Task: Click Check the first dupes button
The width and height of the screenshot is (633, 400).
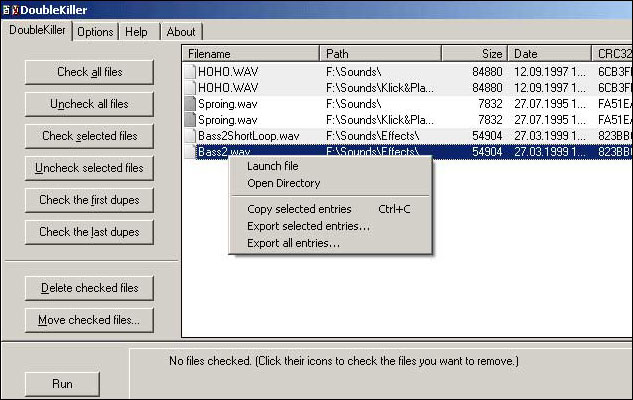Action: pyautogui.click(x=89, y=200)
